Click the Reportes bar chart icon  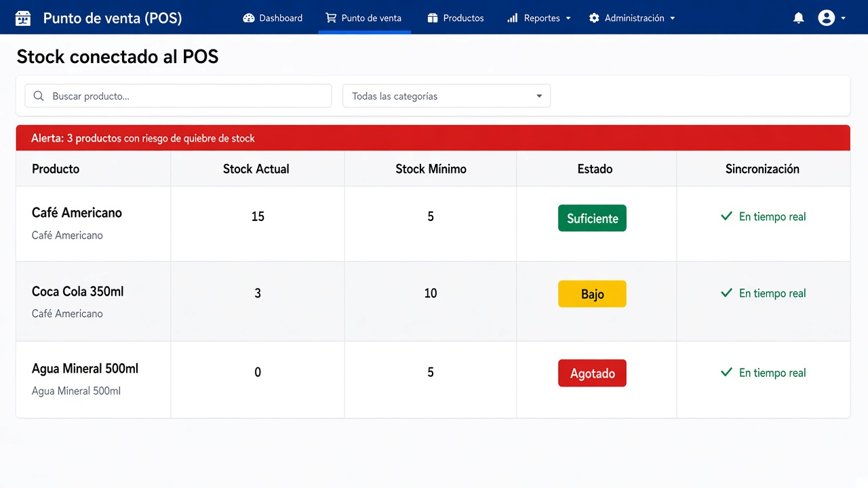[x=513, y=18]
